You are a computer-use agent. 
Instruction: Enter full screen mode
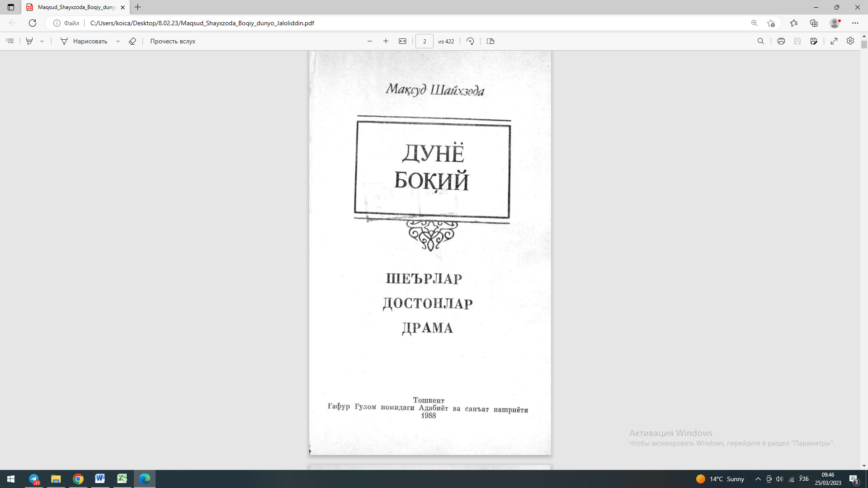pyautogui.click(x=834, y=41)
